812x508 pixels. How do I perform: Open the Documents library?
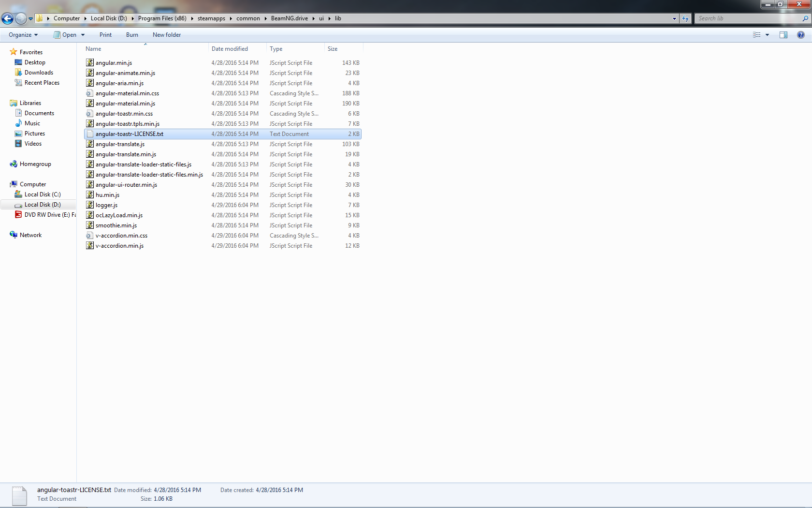click(x=39, y=113)
